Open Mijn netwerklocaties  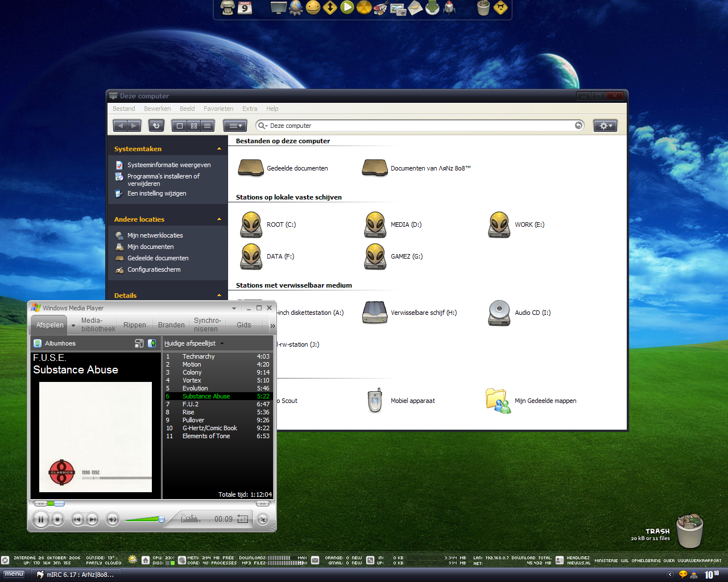tap(155, 235)
